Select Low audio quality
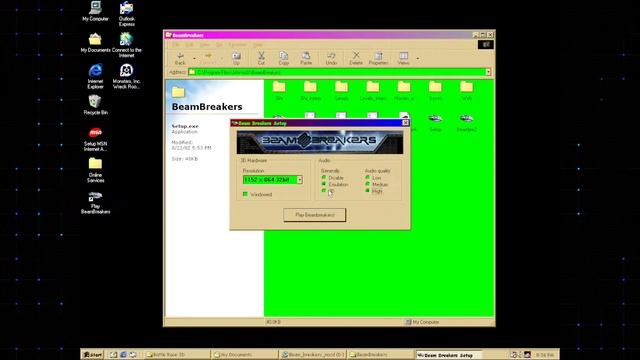Viewport: 640px width, 360px height. click(367, 178)
